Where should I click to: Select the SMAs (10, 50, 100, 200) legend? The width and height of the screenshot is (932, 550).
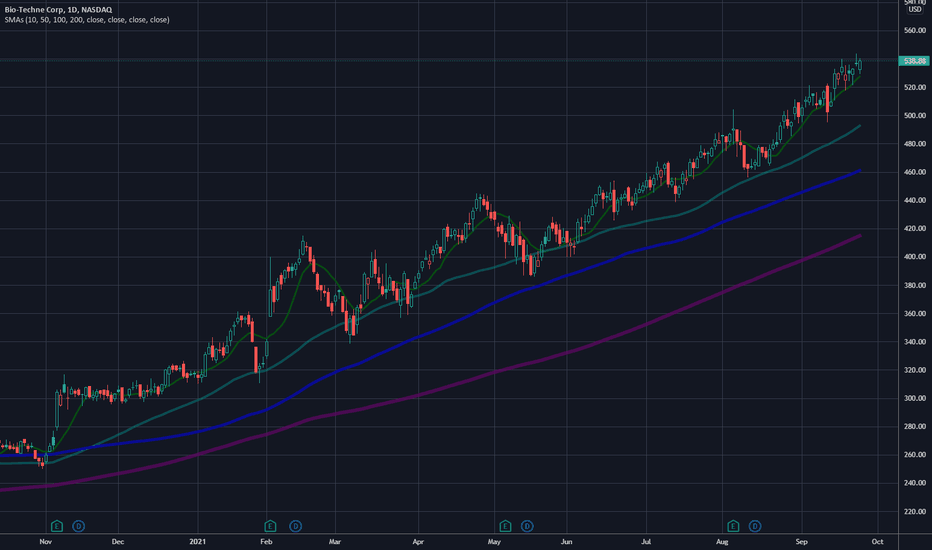(x=87, y=20)
